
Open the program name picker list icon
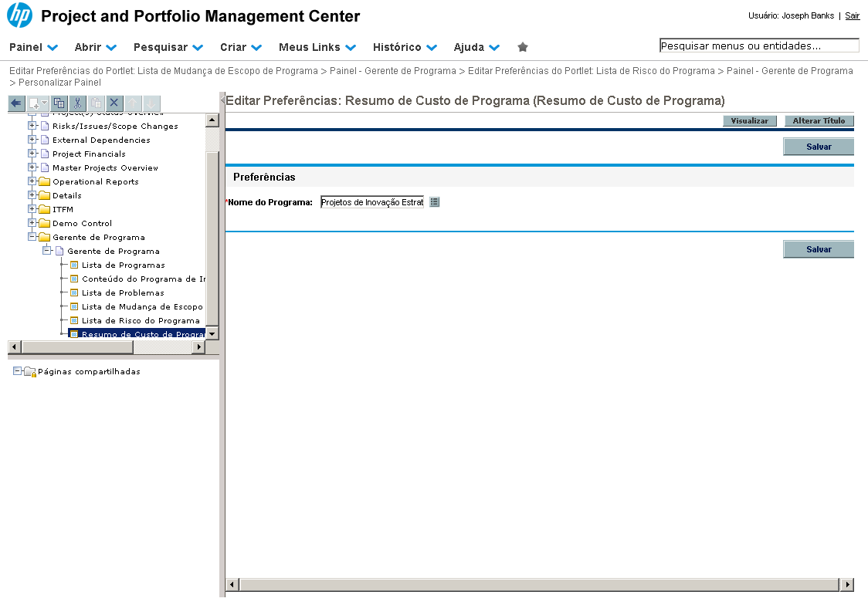[x=434, y=202]
